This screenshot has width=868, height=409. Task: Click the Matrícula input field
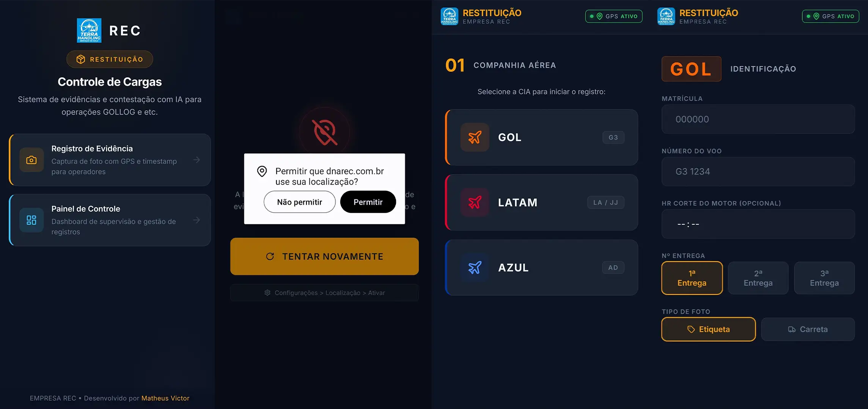tap(758, 119)
